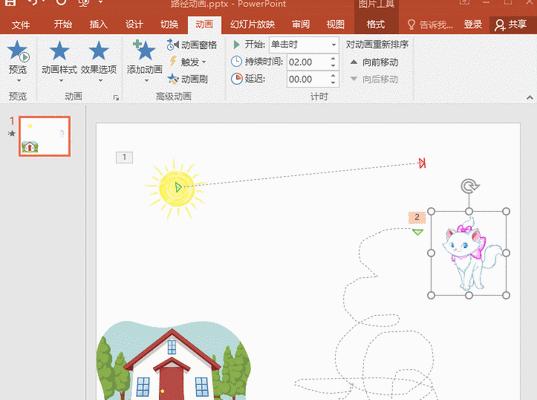Click the cat's bottom-right resize handle

pos(506,295)
